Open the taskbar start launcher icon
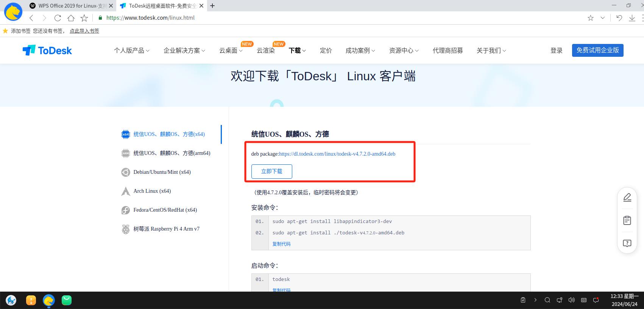644x309 pixels. click(x=11, y=300)
